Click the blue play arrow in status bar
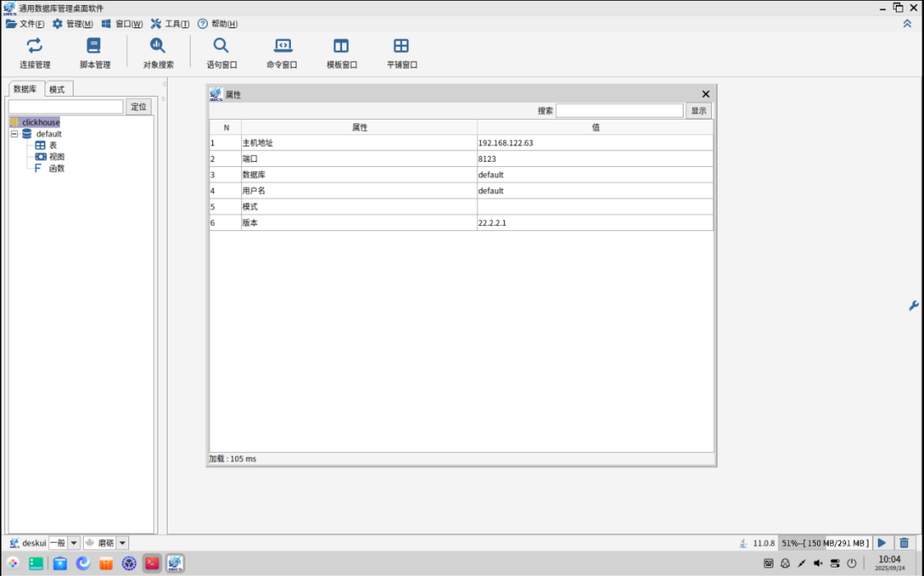Screen dimensions: 924x576 click(x=881, y=543)
